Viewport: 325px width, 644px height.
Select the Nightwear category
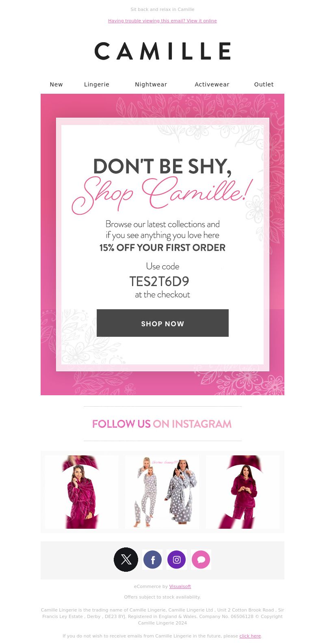pos(151,84)
